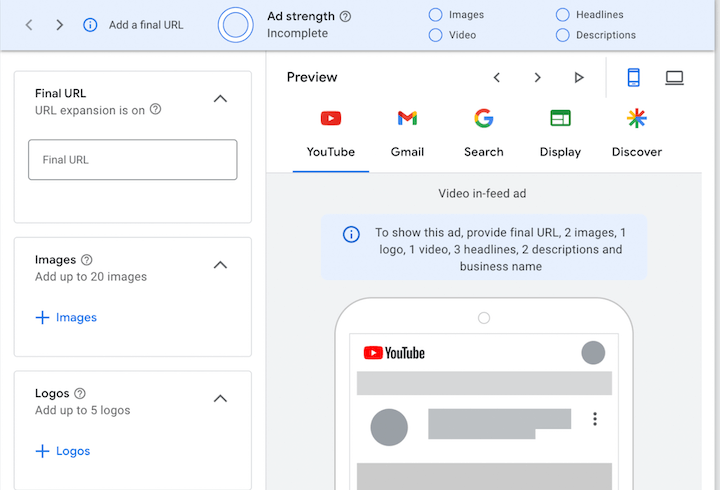
Task: Click the YouTube red play icon tab
Action: click(331, 118)
